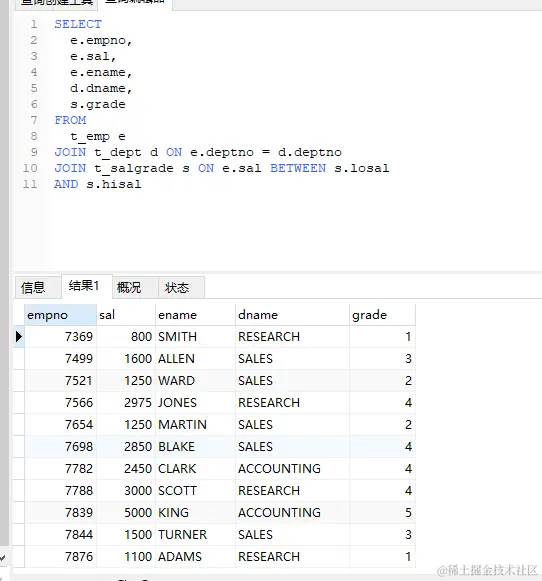Click the row selector beside 7499
Image resolution: width=542 pixels, height=581 pixels.
[x=19, y=359]
